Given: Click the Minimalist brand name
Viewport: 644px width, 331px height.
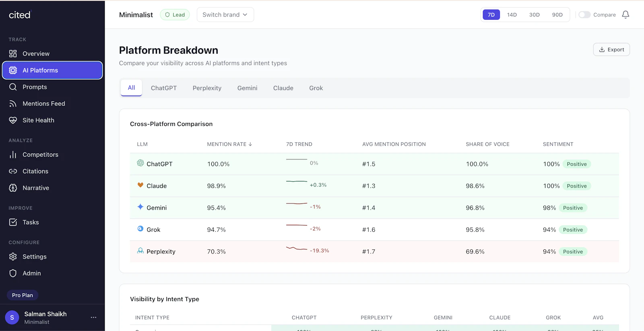Looking at the screenshot, I should [x=136, y=15].
